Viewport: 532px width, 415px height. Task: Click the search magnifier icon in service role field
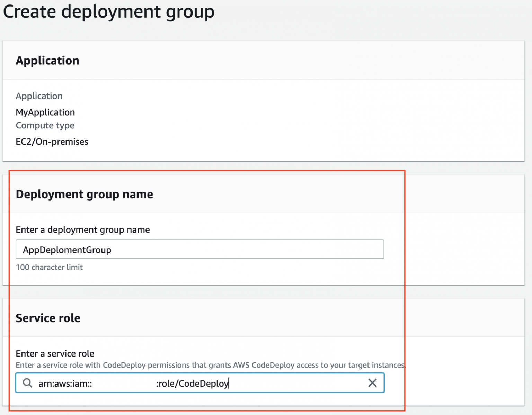(27, 383)
